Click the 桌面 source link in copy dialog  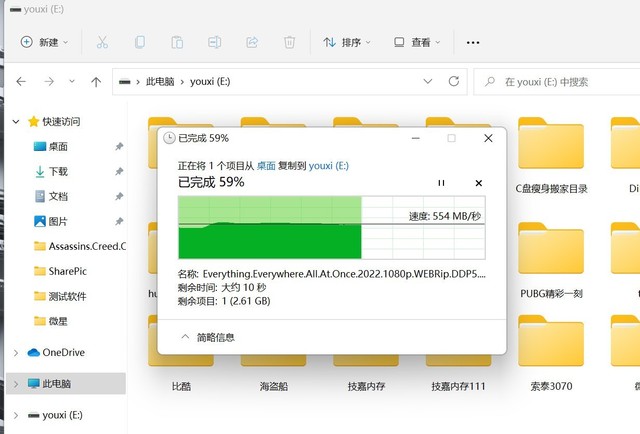(266, 166)
